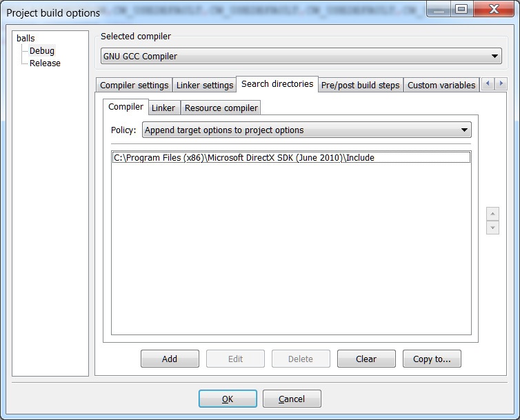
Task: Select the Compiler sub-tab
Action: [126, 106]
